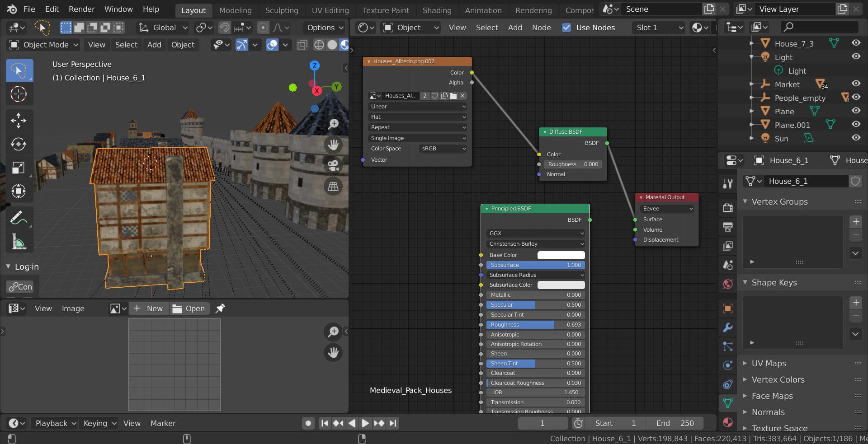868x444 pixels.
Task: Switch to the UV Editing workspace tab
Action: tap(330, 10)
